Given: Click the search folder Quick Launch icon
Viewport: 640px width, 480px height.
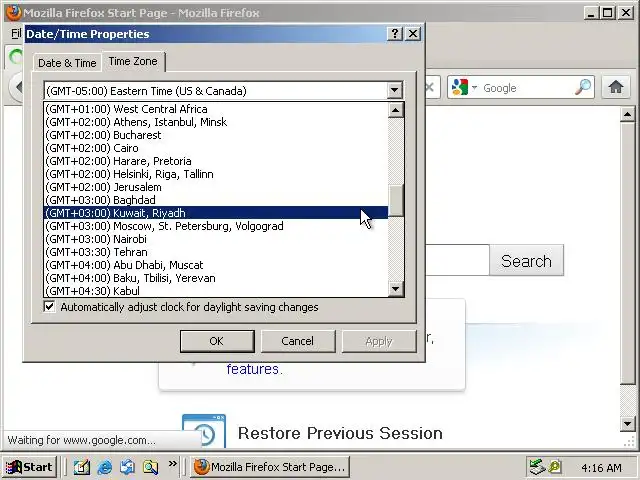Looking at the screenshot, I should pyautogui.click(x=150, y=467).
